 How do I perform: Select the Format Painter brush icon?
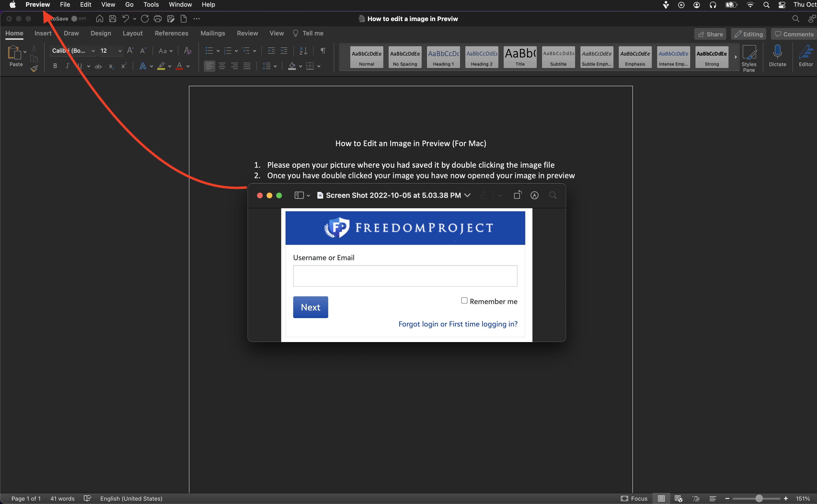[x=34, y=69]
